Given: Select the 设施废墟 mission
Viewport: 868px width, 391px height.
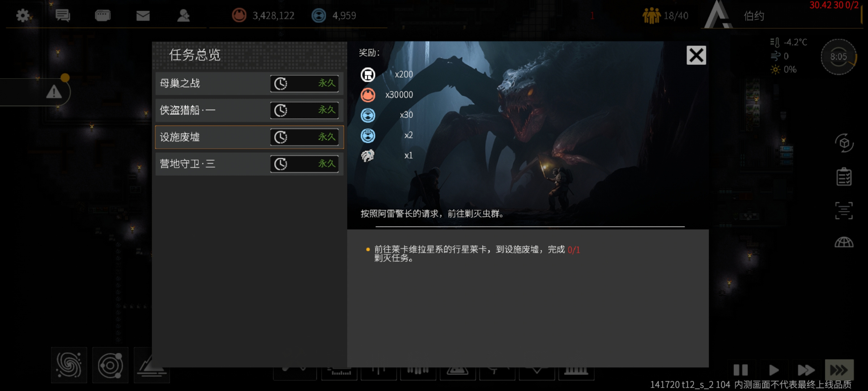Looking at the screenshot, I should (x=249, y=137).
